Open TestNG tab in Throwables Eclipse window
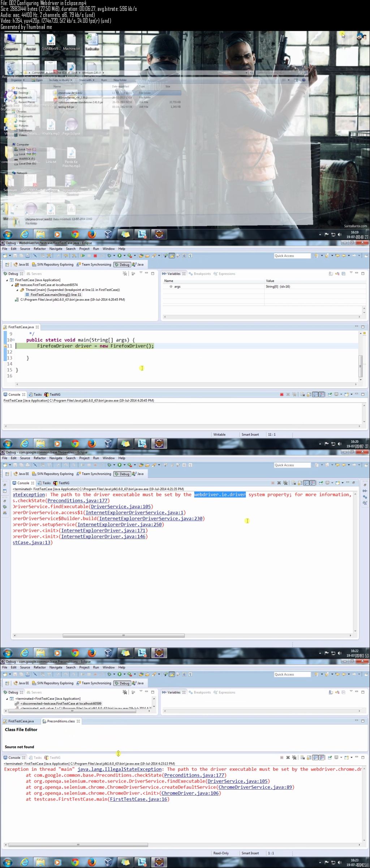 click(x=61, y=483)
